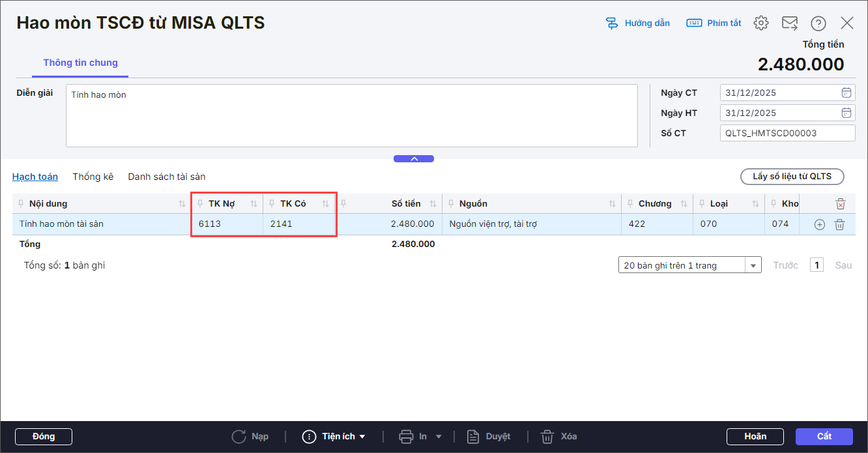This screenshot has height=453, width=868.
Task: Pin the TK Có column
Action: tap(272, 204)
